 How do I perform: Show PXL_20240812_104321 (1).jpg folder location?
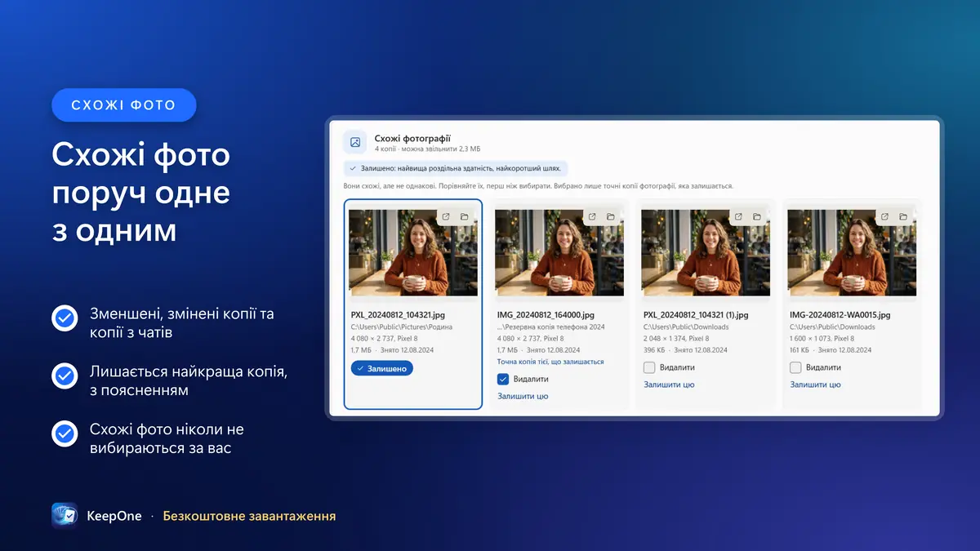click(x=757, y=217)
